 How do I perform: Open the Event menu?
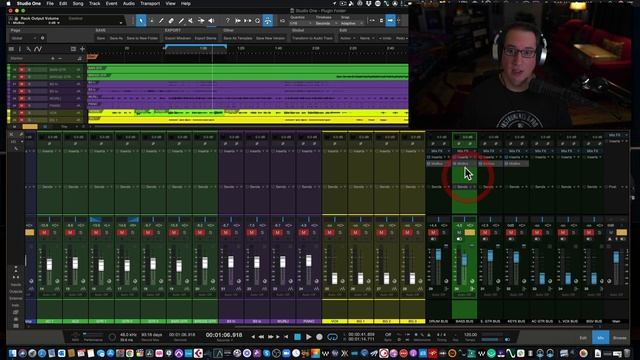point(111,3)
